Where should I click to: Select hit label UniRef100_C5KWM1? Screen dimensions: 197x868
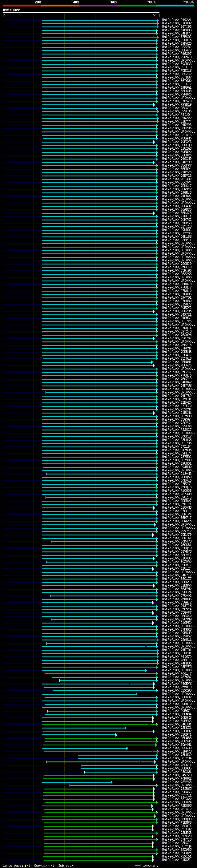pyautogui.click(x=176, y=362)
